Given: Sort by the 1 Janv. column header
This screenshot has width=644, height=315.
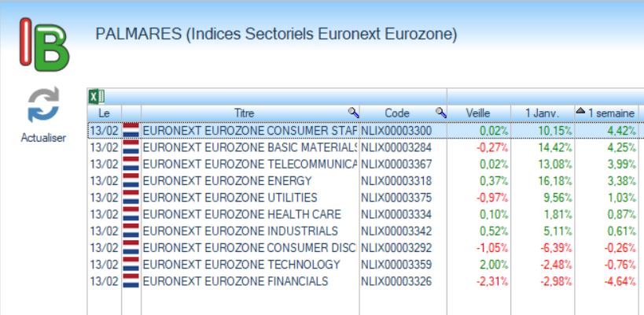Looking at the screenshot, I should pyautogui.click(x=543, y=113).
